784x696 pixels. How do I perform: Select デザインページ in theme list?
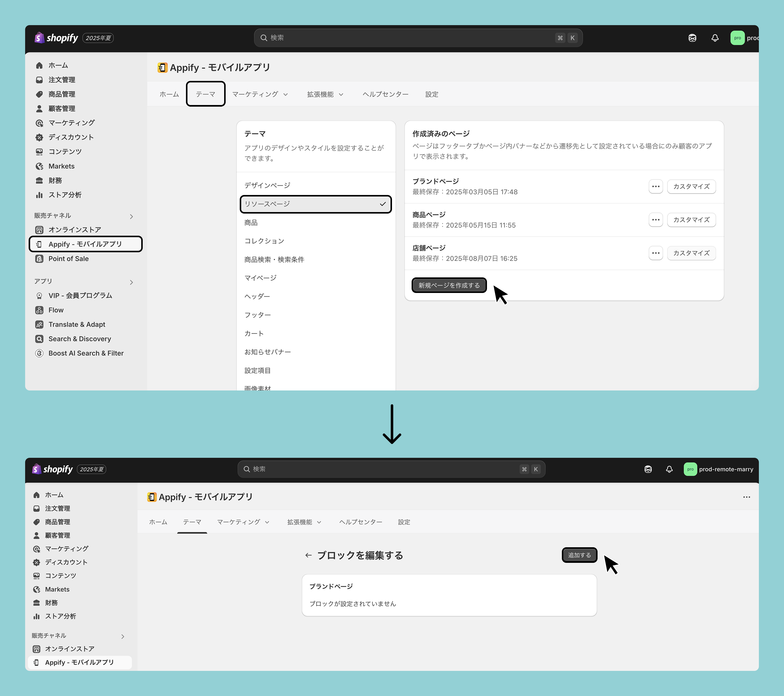(267, 186)
